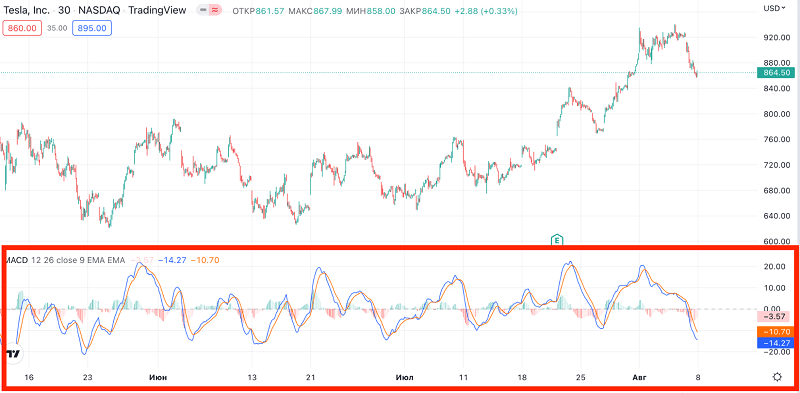The image size is (800, 393).
Task: Click the 840.00 price axis label
Action: click(x=777, y=88)
